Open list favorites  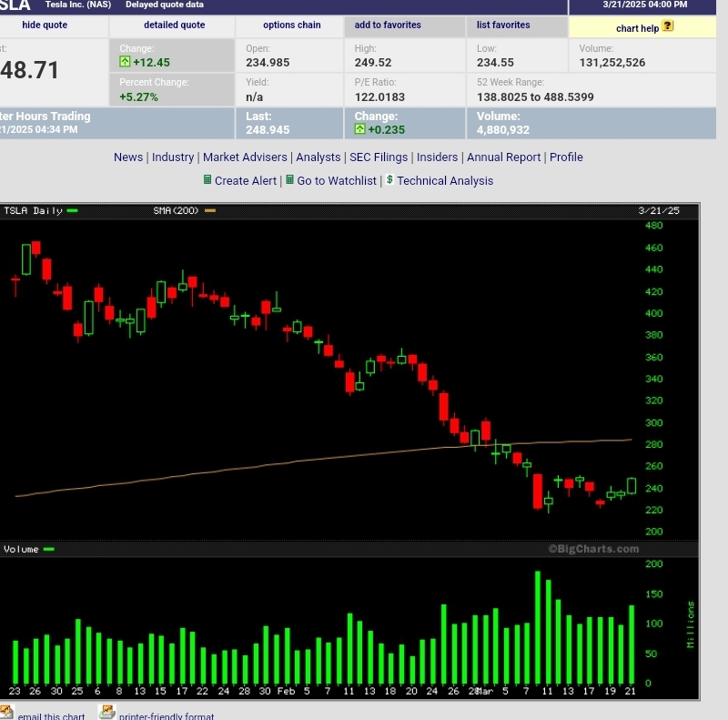[x=503, y=25]
